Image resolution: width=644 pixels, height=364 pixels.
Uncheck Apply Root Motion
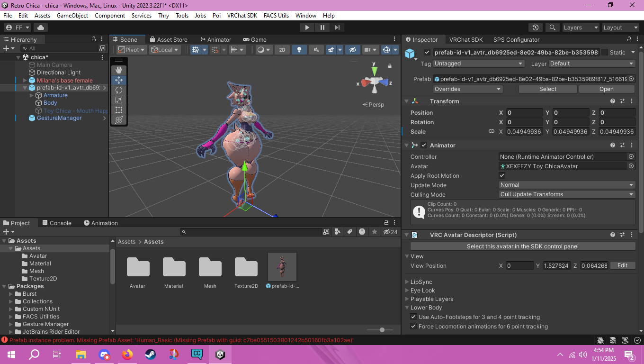(x=502, y=175)
